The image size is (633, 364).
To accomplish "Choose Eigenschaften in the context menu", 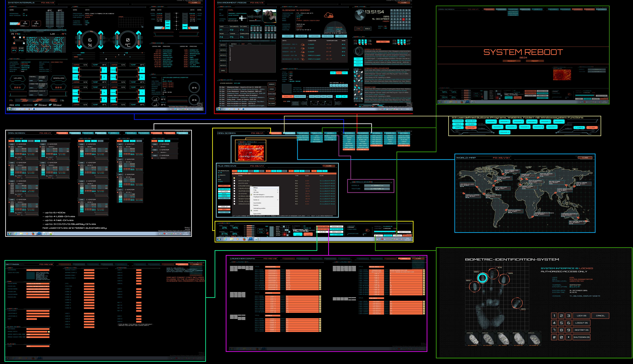I will [x=265, y=214].
